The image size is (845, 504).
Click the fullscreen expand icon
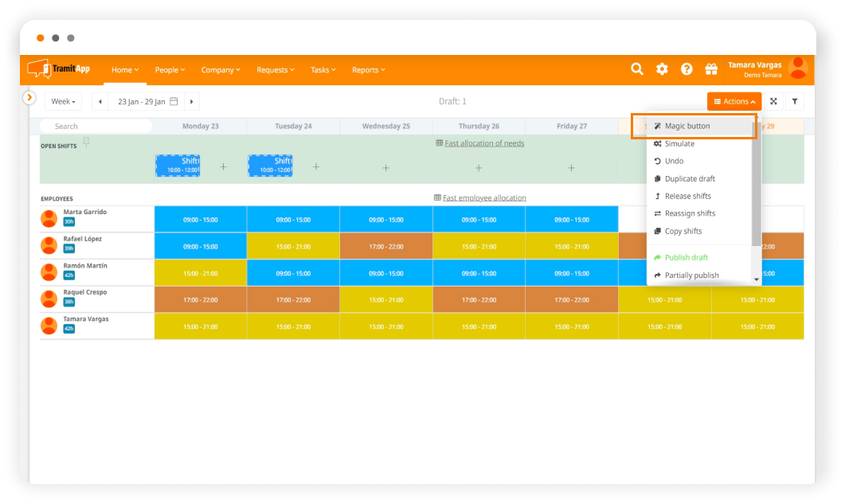(773, 102)
